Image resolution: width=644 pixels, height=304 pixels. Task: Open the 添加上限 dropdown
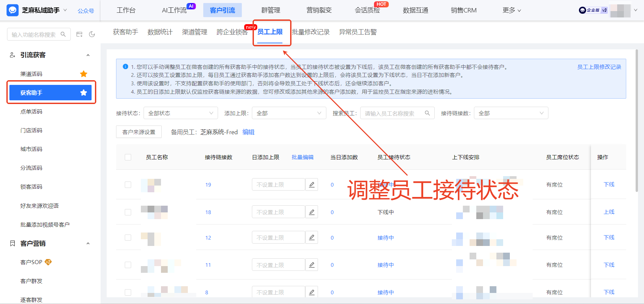(x=289, y=113)
